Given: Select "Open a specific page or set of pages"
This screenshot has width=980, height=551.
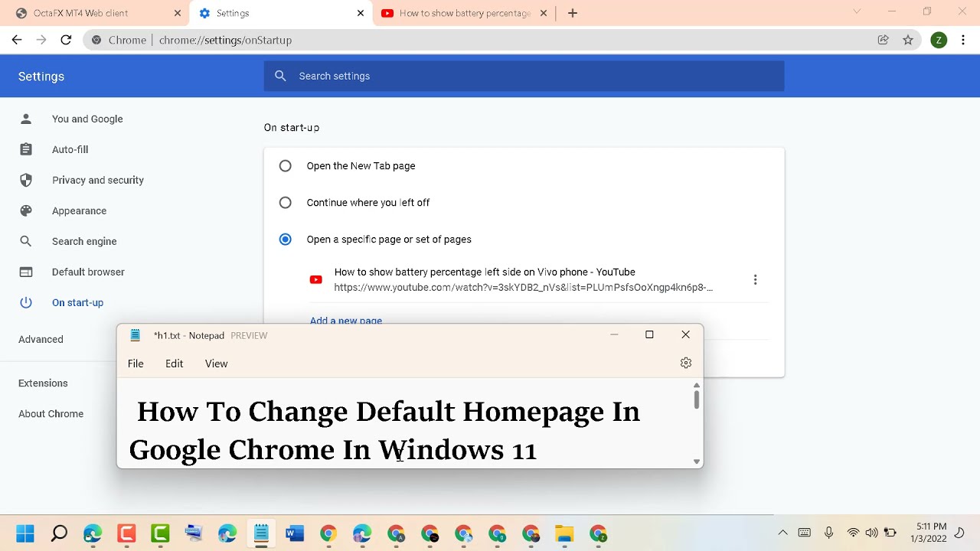Looking at the screenshot, I should coord(286,240).
